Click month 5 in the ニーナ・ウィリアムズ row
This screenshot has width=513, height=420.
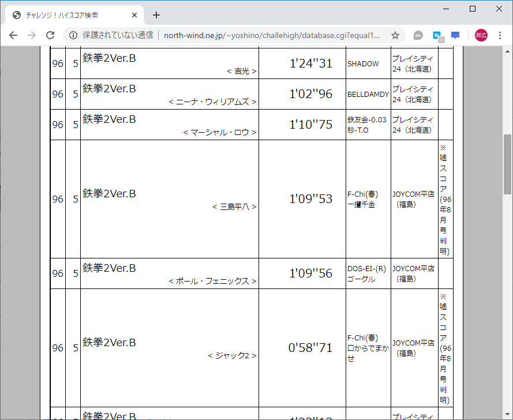[x=75, y=94]
